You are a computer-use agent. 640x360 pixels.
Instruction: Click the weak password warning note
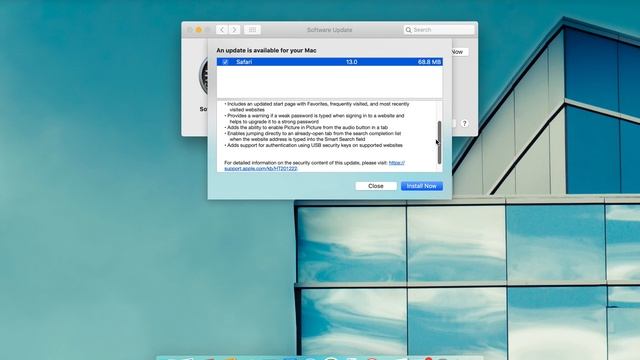[x=314, y=119]
